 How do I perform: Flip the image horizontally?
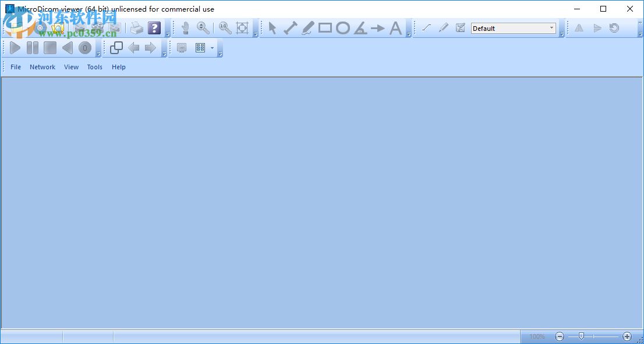pos(579,27)
